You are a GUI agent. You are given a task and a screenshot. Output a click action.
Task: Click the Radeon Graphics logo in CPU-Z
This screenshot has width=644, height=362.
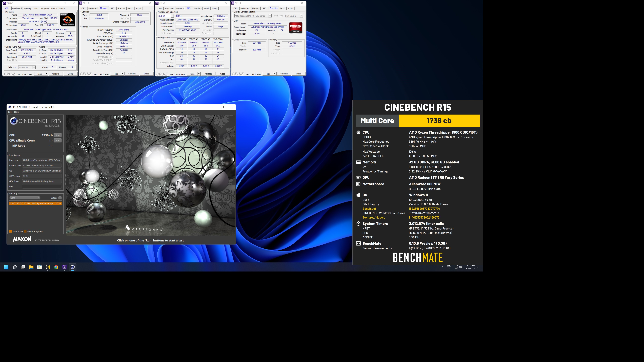click(295, 28)
